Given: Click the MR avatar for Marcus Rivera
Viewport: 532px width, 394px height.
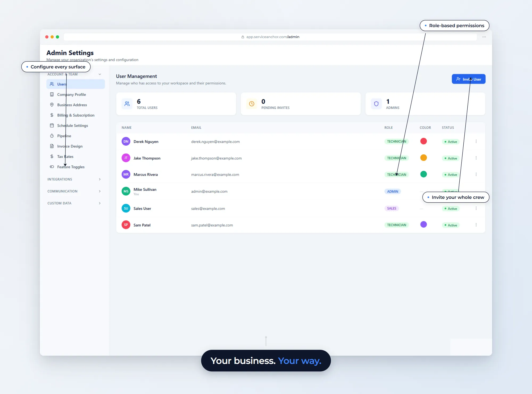Looking at the screenshot, I should point(126,175).
